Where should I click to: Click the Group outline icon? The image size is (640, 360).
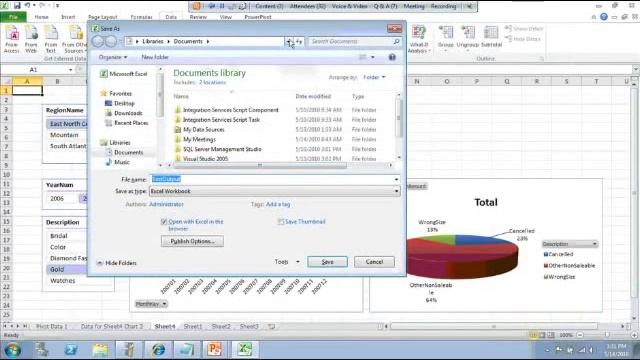tap(446, 37)
